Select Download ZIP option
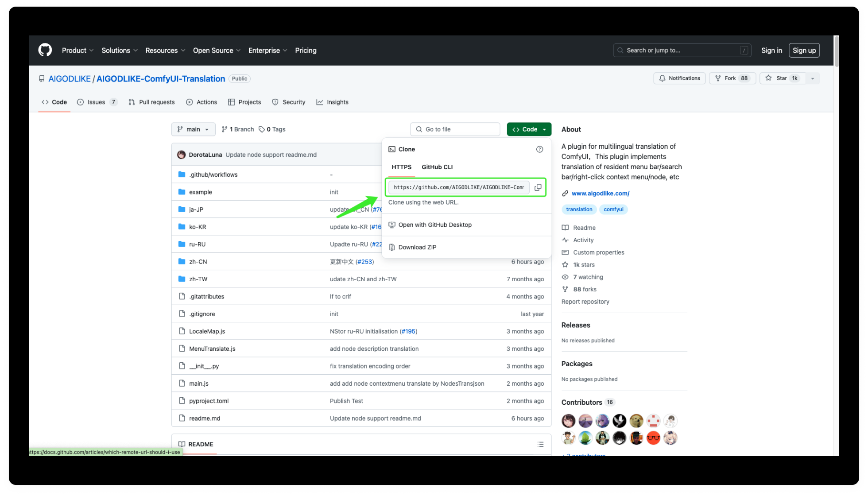 click(x=417, y=247)
